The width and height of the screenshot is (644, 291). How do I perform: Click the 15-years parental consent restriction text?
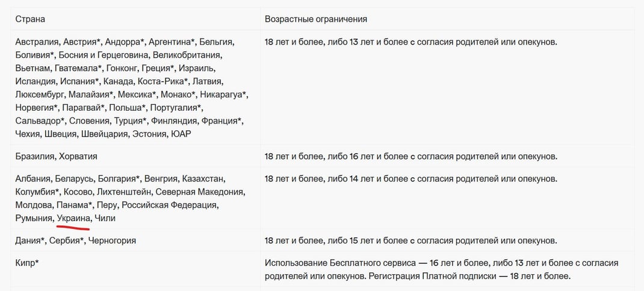click(410, 240)
